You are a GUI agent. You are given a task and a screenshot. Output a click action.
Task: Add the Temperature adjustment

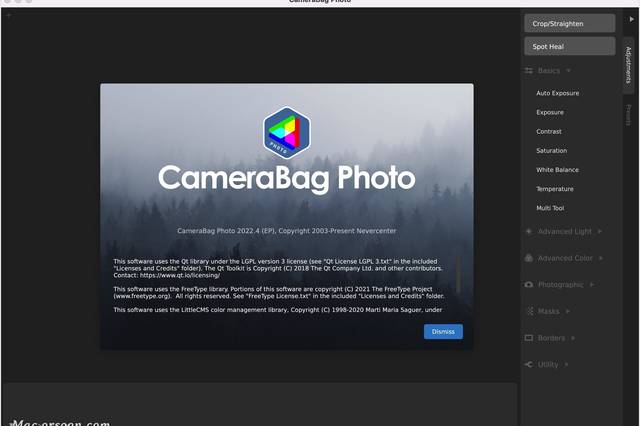[x=555, y=189]
